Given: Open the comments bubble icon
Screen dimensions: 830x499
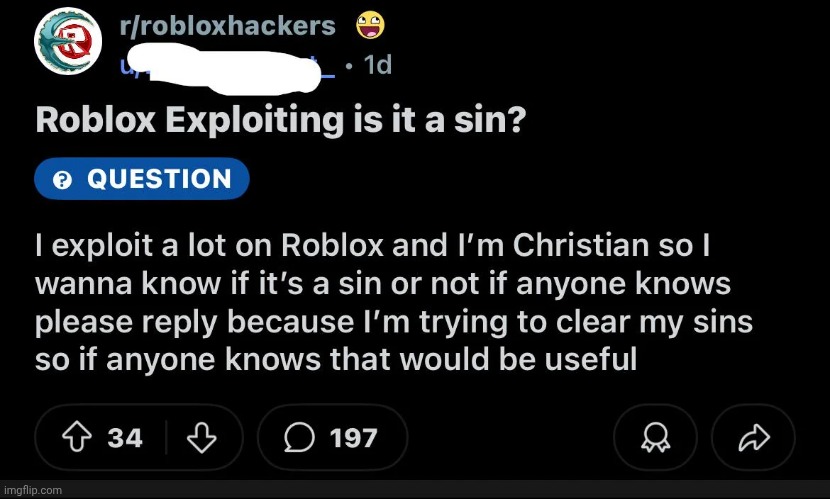Looking at the screenshot, I should (x=299, y=438).
